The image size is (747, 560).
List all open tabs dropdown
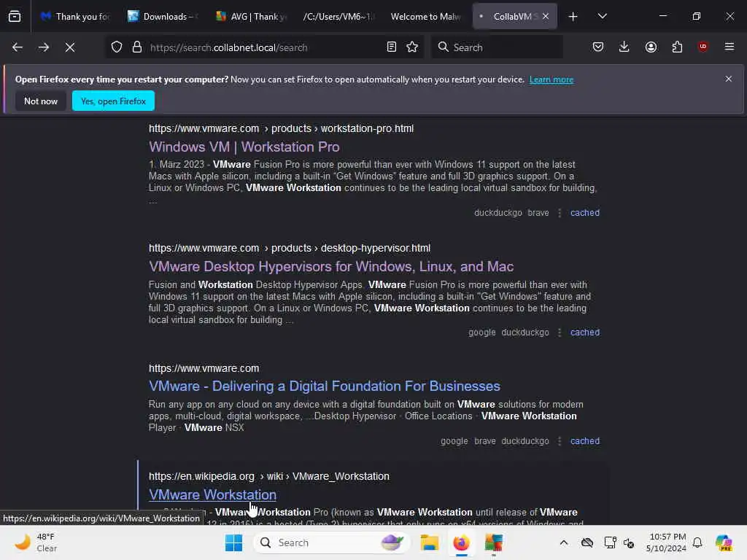pos(602,17)
